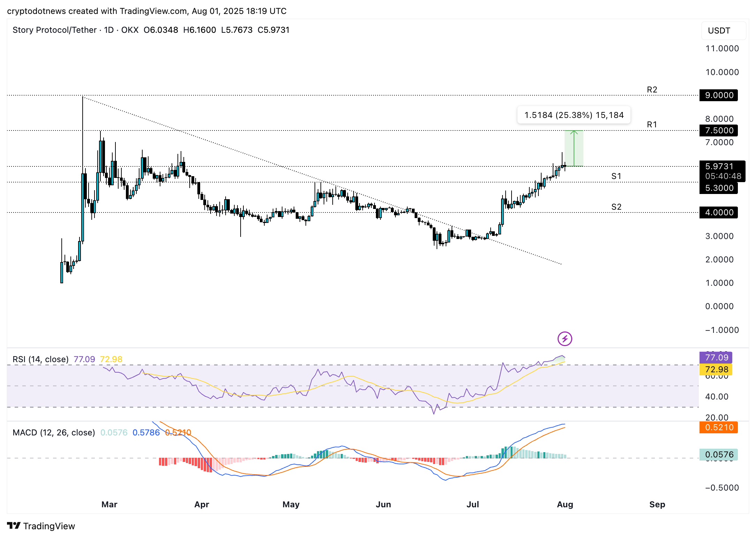Click the Aug label on time axis
This screenshot has height=538, width=756.
pyautogui.click(x=565, y=504)
